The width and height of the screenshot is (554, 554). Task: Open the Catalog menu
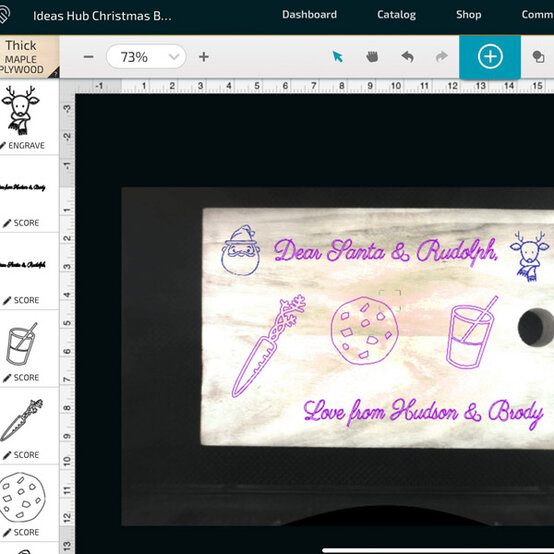pyautogui.click(x=396, y=14)
